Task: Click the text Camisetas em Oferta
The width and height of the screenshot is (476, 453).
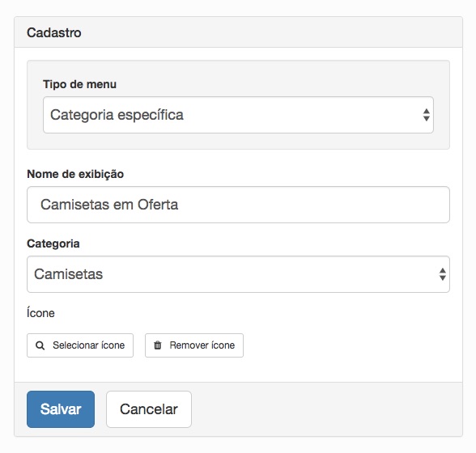Action: [109, 205]
